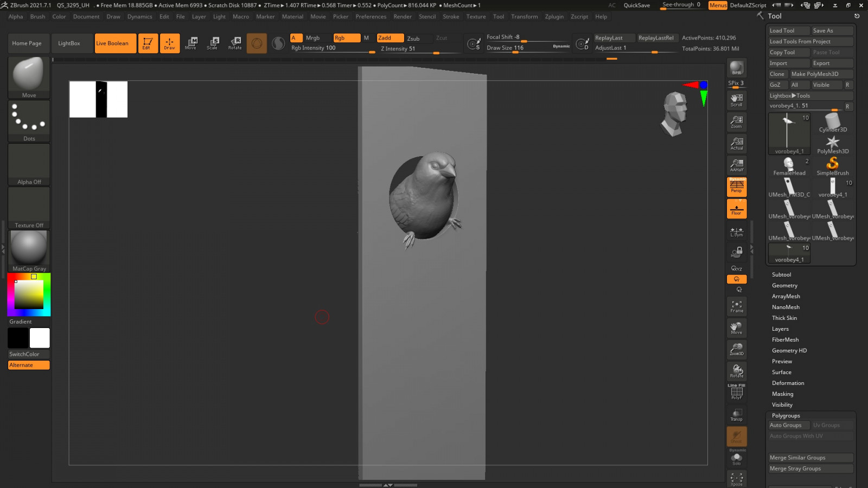The image size is (868, 488).
Task: Open the Preferences menu
Action: 371,17
